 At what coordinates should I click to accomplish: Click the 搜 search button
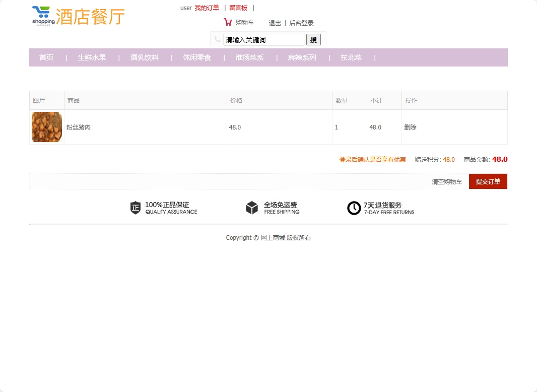[313, 39]
